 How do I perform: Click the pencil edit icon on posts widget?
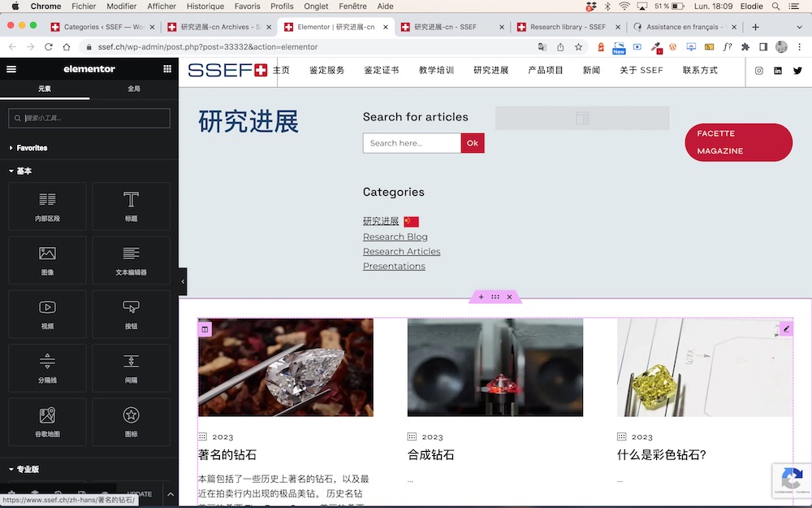point(786,328)
